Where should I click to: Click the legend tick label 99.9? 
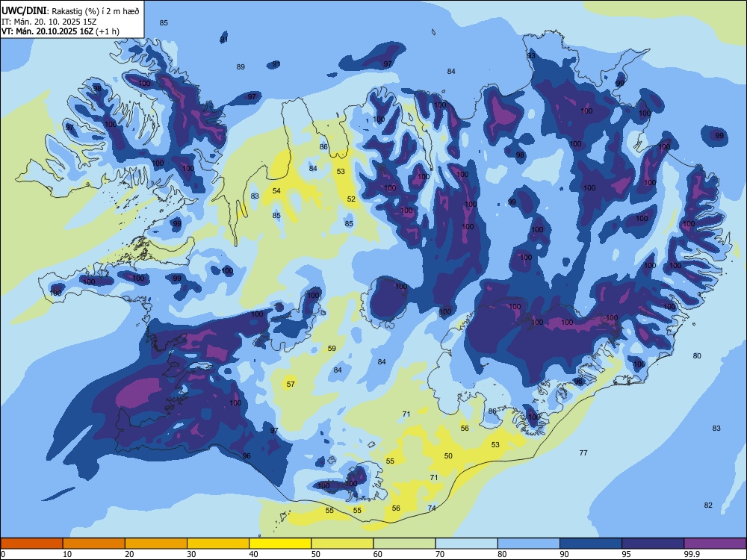point(691,554)
